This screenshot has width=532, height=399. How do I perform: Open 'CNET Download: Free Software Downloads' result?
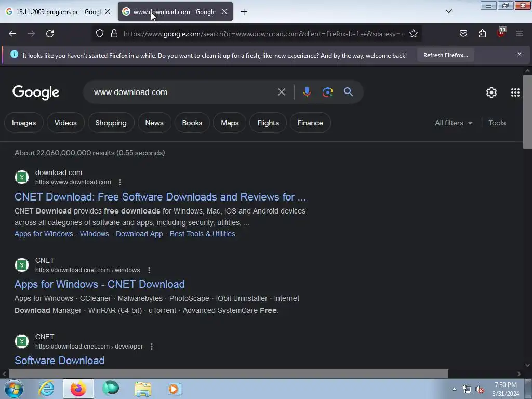coord(160,197)
